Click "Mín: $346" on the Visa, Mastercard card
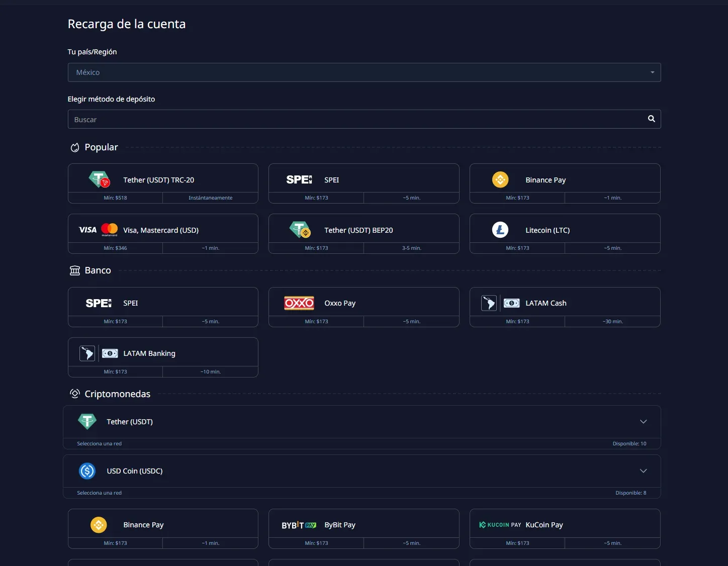The width and height of the screenshot is (728, 566). (115, 248)
